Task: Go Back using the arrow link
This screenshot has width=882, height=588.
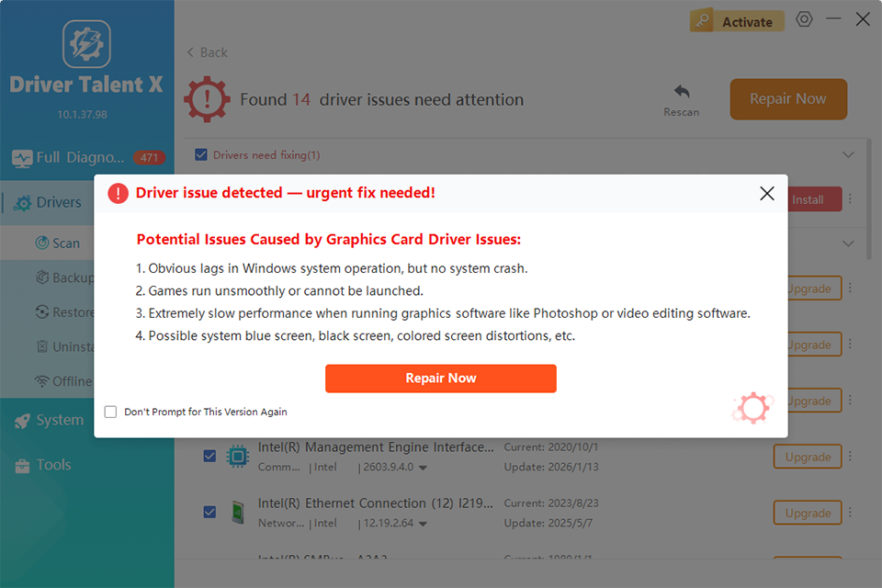Action: pyautogui.click(x=207, y=52)
